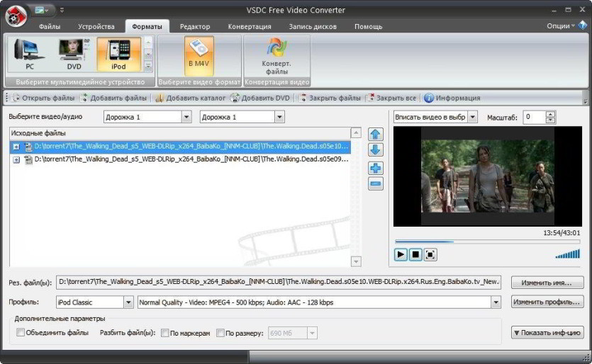Viewport: 592px width, 364px height.
Task: Enable По размеру split checkbox
Action: pos(220,333)
